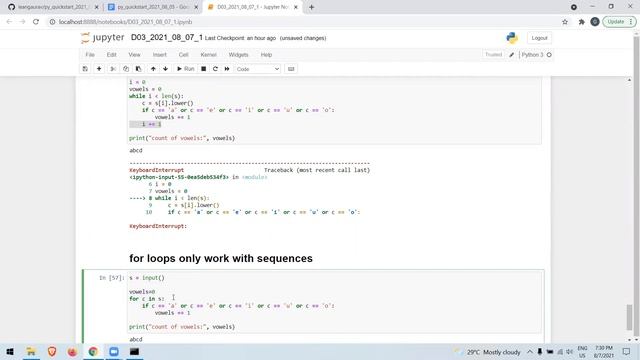640x360 pixels.
Task: Click the Trusted notebook indicator
Action: click(x=493, y=55)
